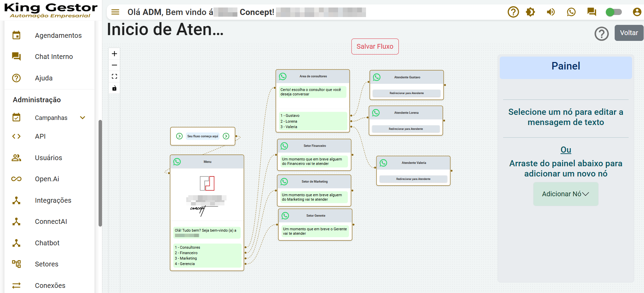Open the internal chat icon in header

pyautogui.click(x=591, y=12)
